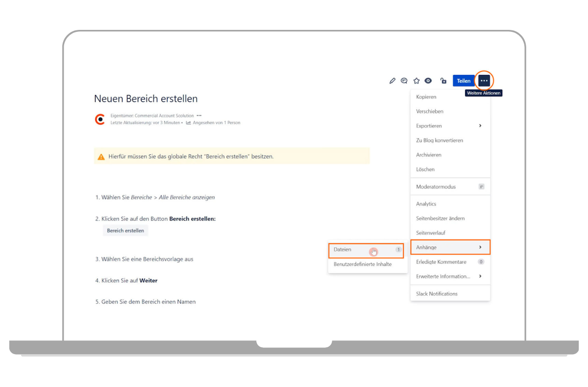The image size is (588, 387).
Task: Select Kopieren from the actions menu
Action: 426,97
